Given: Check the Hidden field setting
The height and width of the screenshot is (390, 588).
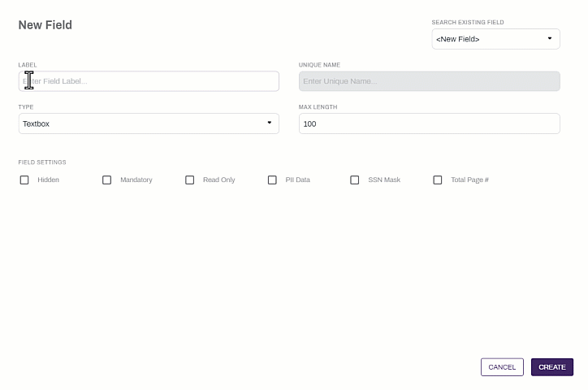Looking at the screenshot, I should pos(24,180).
